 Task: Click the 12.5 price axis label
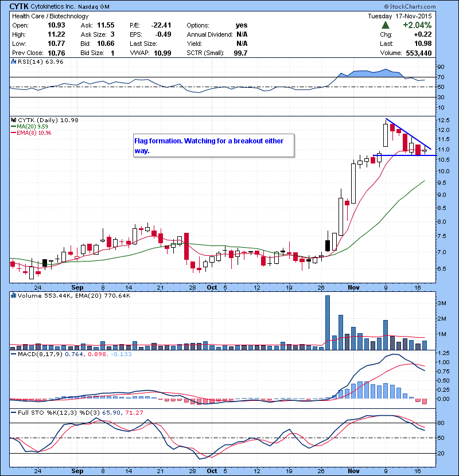coord(444,120)
